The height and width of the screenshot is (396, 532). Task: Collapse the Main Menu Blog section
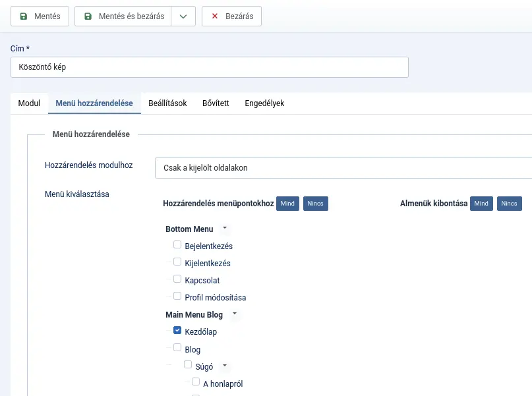pos(234,313)
